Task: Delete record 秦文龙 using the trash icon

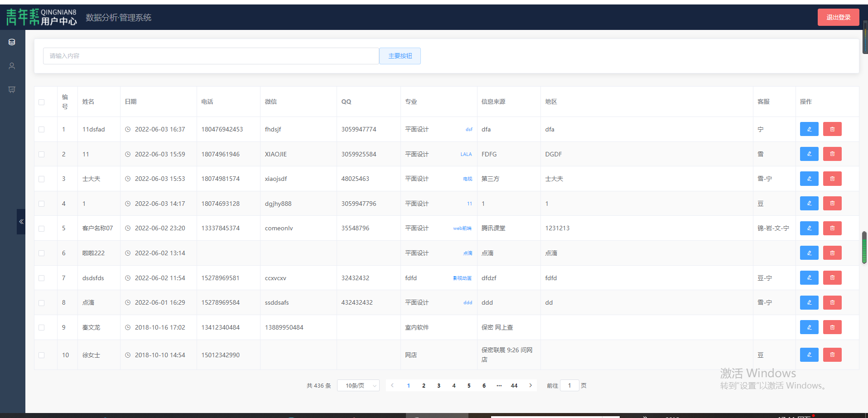Action: [x=832, y=327]
